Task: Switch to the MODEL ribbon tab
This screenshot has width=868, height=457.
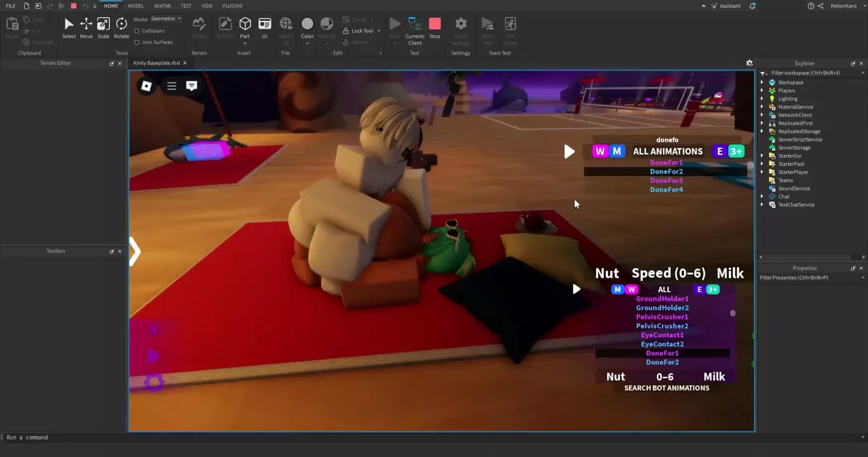Action: coord(136,6)
